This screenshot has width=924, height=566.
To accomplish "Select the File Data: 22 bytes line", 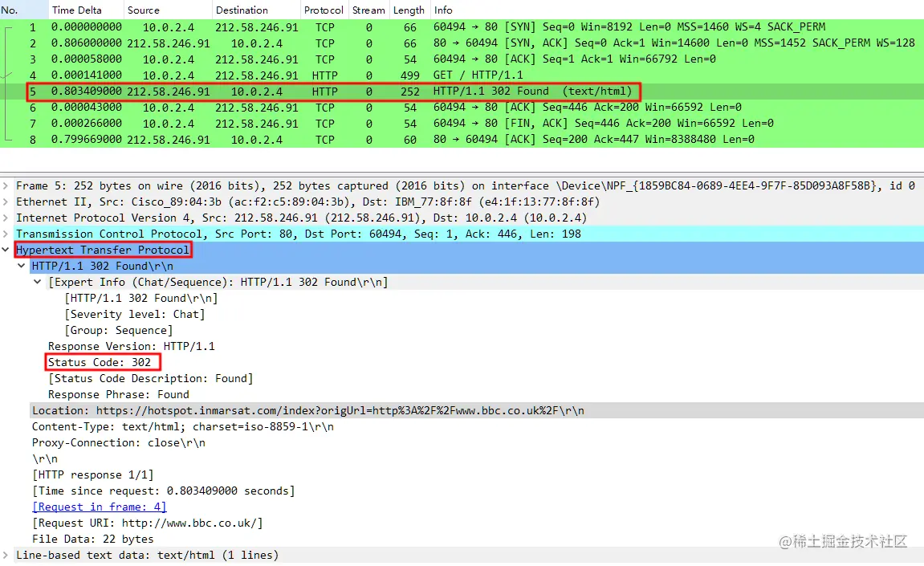I will click(92, 539).
